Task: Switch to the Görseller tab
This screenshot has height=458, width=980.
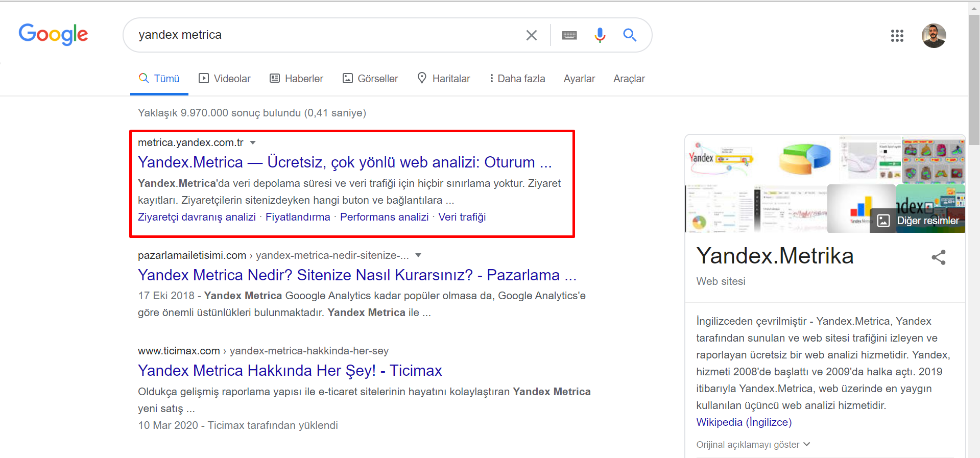Action: 370,79
